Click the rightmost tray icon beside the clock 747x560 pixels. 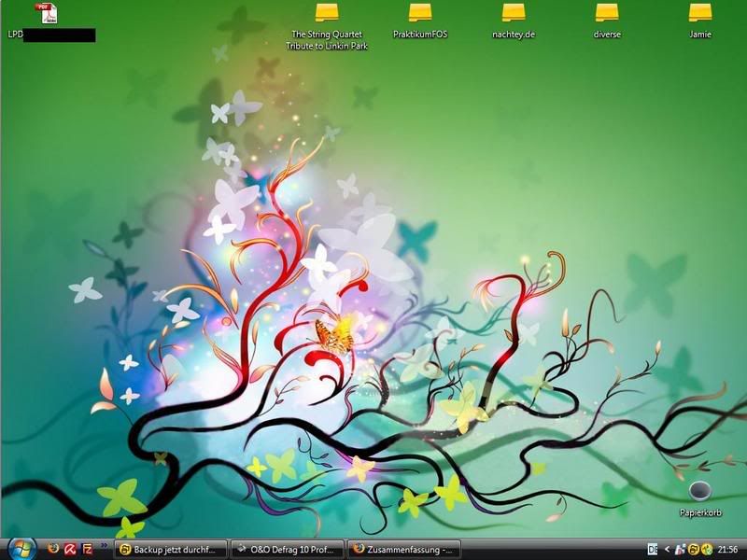707,549
